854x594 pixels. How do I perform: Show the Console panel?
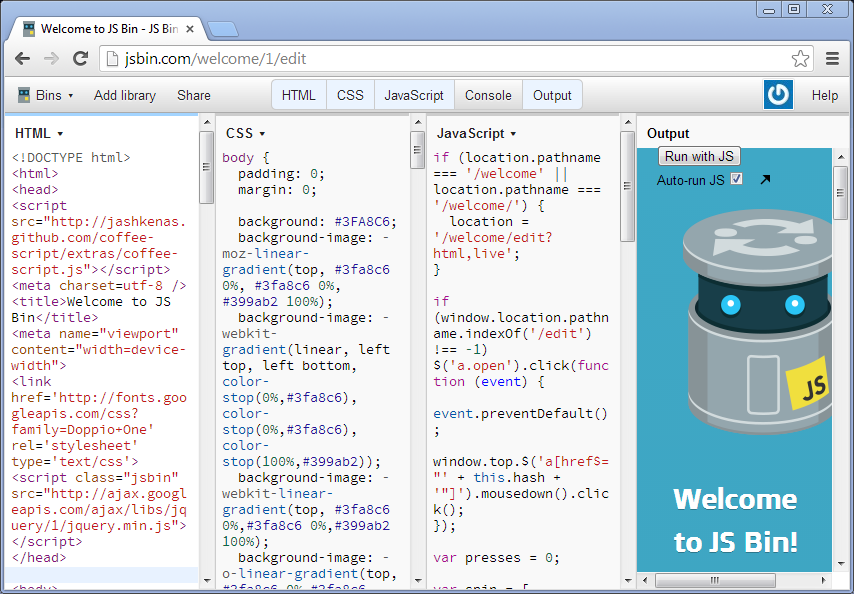point(488,95)
